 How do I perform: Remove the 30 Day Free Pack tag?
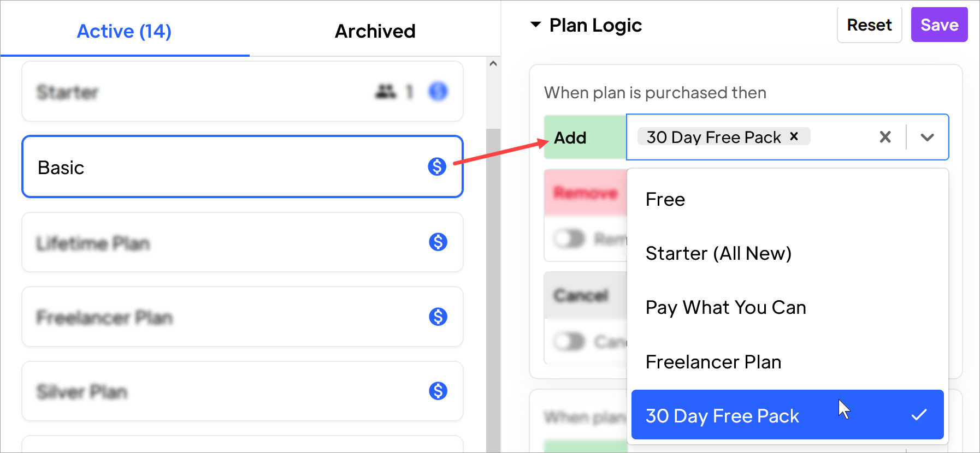[794, 136]
